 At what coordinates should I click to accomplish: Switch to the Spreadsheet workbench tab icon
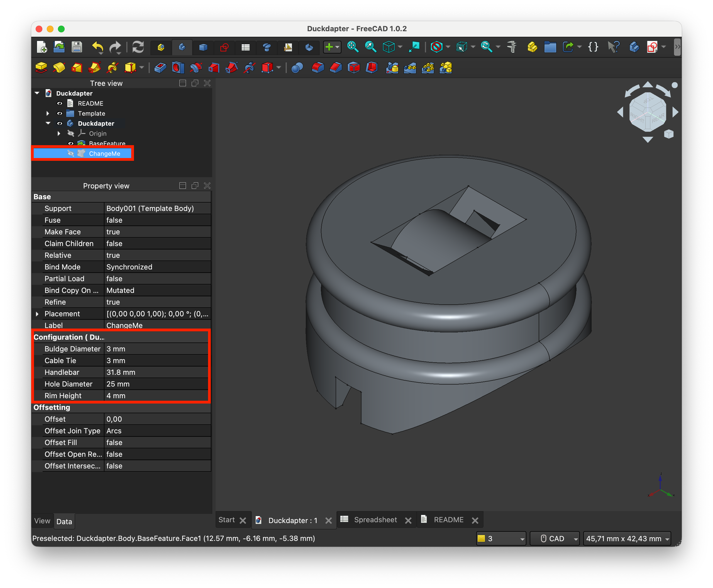pyautogui.click(x=245, y=47)
